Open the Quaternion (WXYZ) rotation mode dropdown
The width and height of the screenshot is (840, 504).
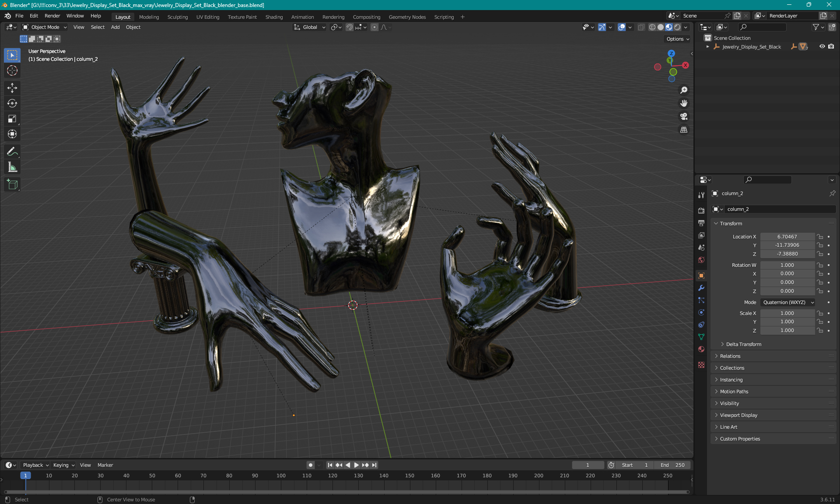click(x=787, y=302)
